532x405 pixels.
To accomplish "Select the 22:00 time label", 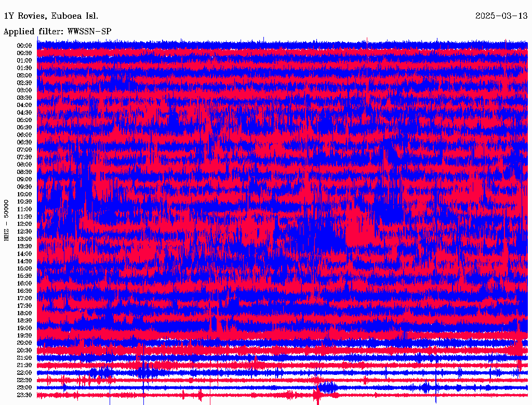I will [x=24, y=372].
